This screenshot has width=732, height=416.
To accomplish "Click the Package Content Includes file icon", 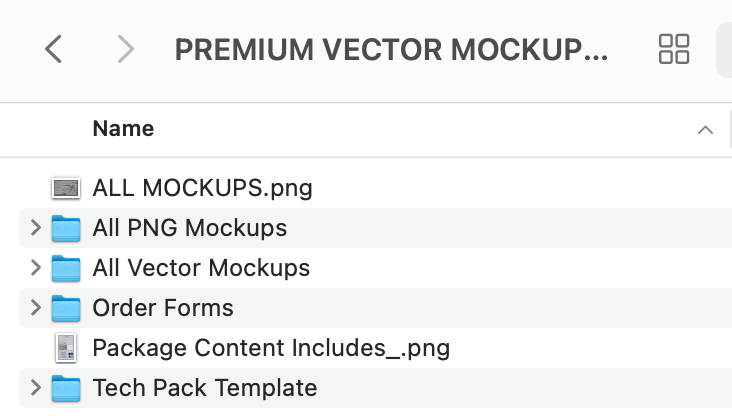I will coord(66,348).
